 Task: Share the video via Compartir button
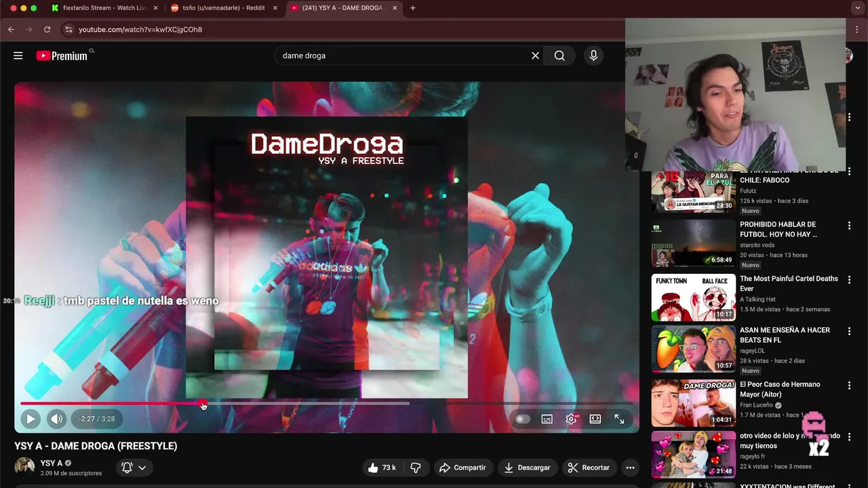click(462, 468)
